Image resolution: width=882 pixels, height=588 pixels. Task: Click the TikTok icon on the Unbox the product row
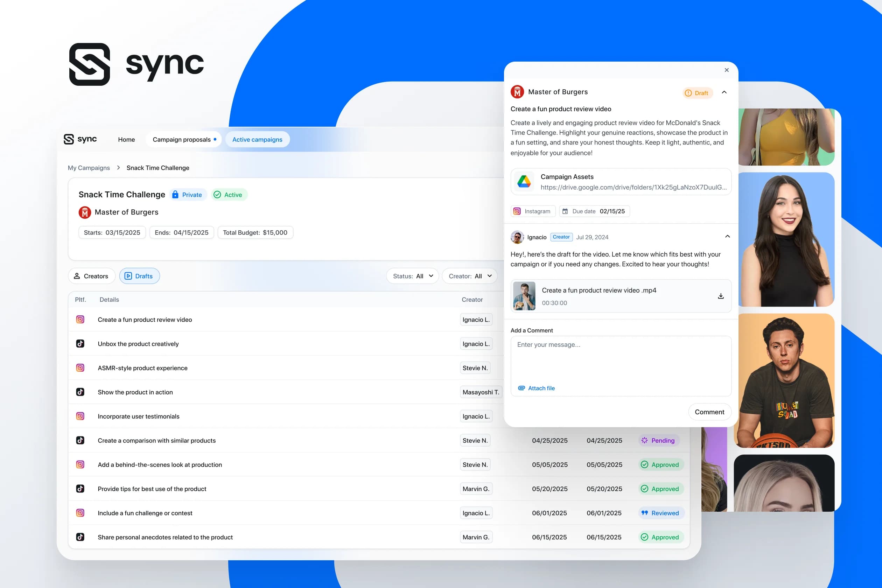tap(80, 343)
